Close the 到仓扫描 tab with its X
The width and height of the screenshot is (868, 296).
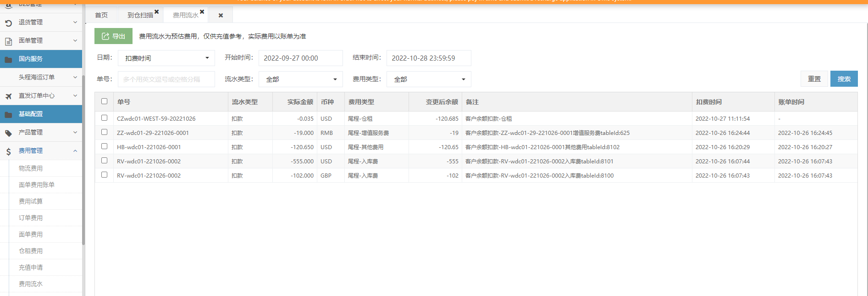coord(156,12)
